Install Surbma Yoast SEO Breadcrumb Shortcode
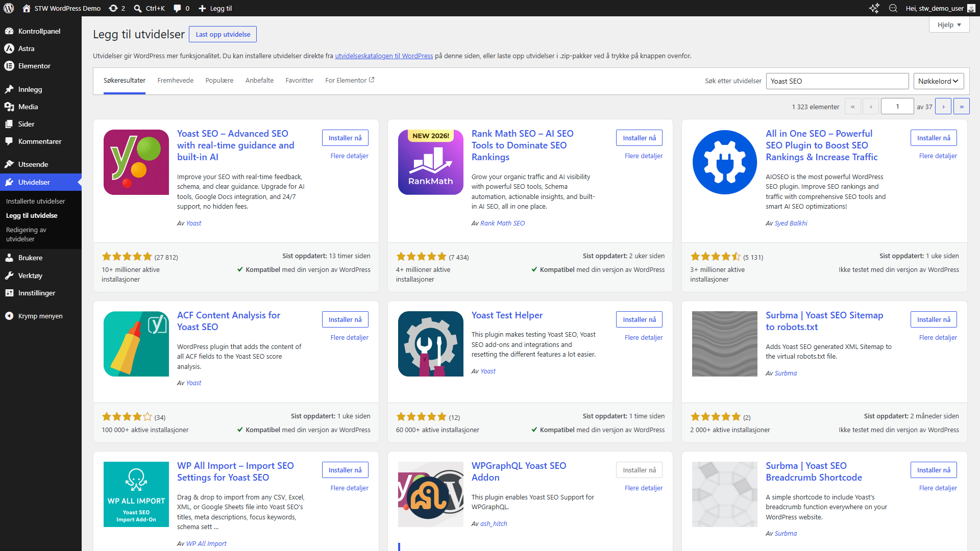 pyautogui.click(x=934, y=470)
